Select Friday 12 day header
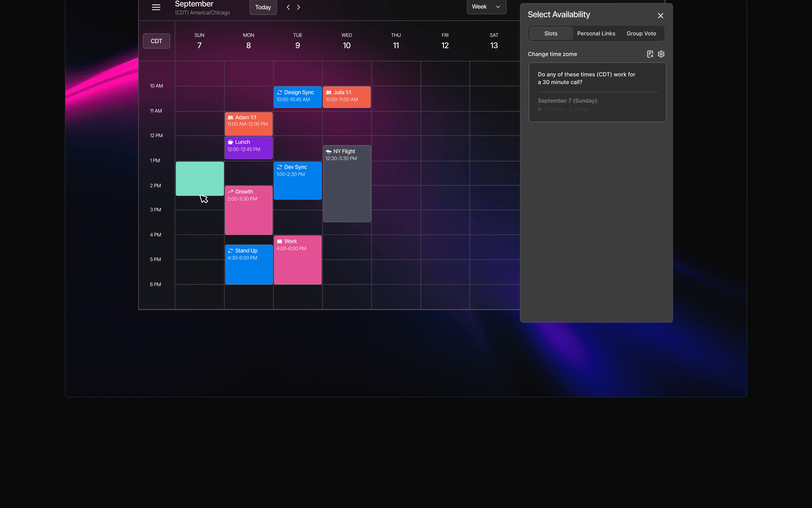 pos(445,41)
